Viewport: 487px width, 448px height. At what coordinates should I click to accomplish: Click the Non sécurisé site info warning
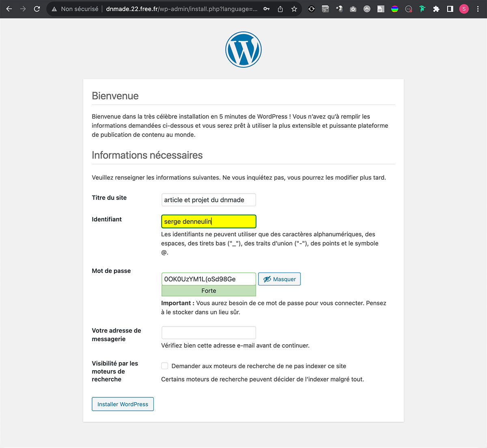(75, 9)
